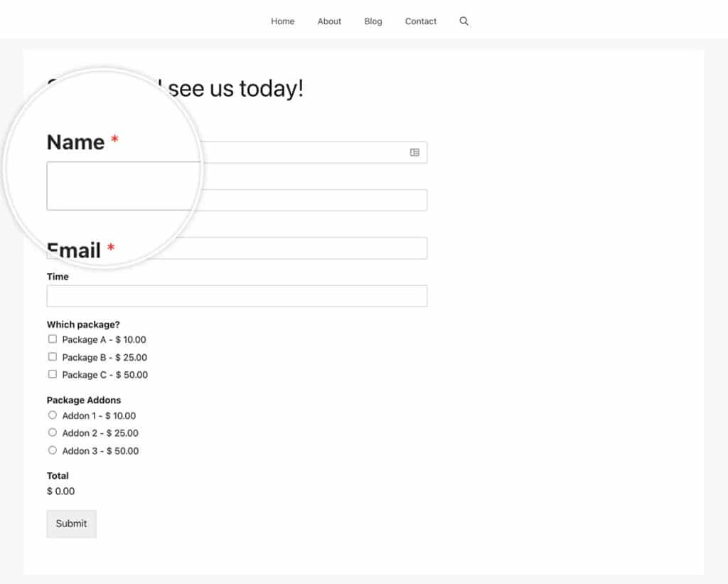Check the Package A checkbox

pyautogui.click(x=53, y=339)
